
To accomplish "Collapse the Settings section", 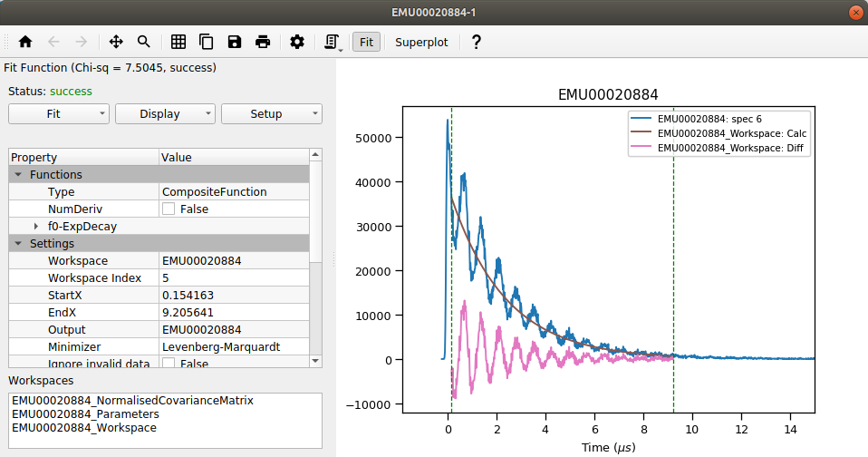I will [18, 244].
